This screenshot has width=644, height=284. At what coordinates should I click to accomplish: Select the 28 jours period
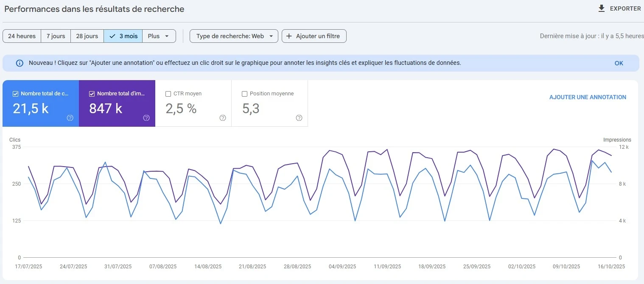[87, 36]
